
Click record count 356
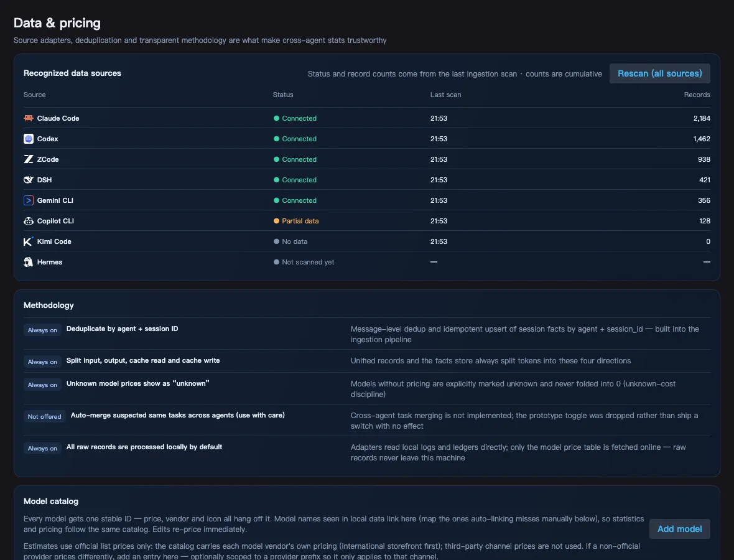pos(704,200)
